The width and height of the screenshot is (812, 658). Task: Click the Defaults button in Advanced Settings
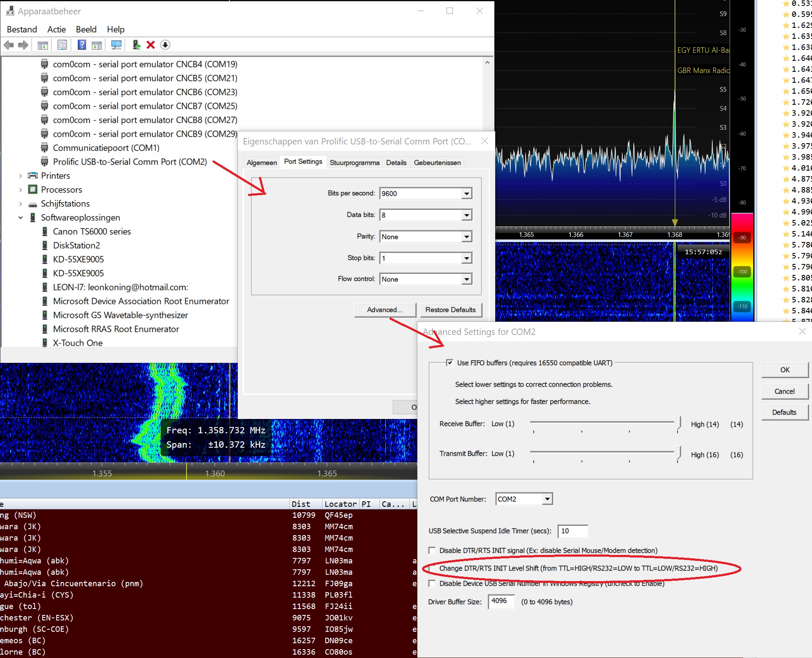(784, 412)
